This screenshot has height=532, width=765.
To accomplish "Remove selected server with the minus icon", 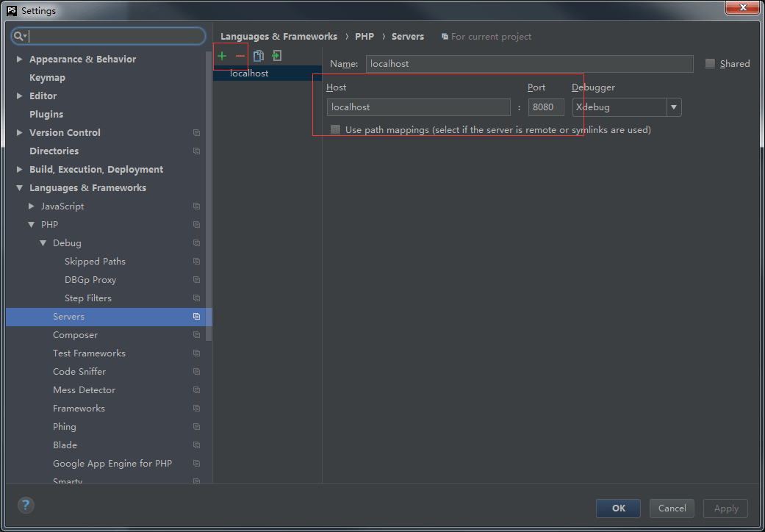I will pyautogui.click(x=240, y=56).
